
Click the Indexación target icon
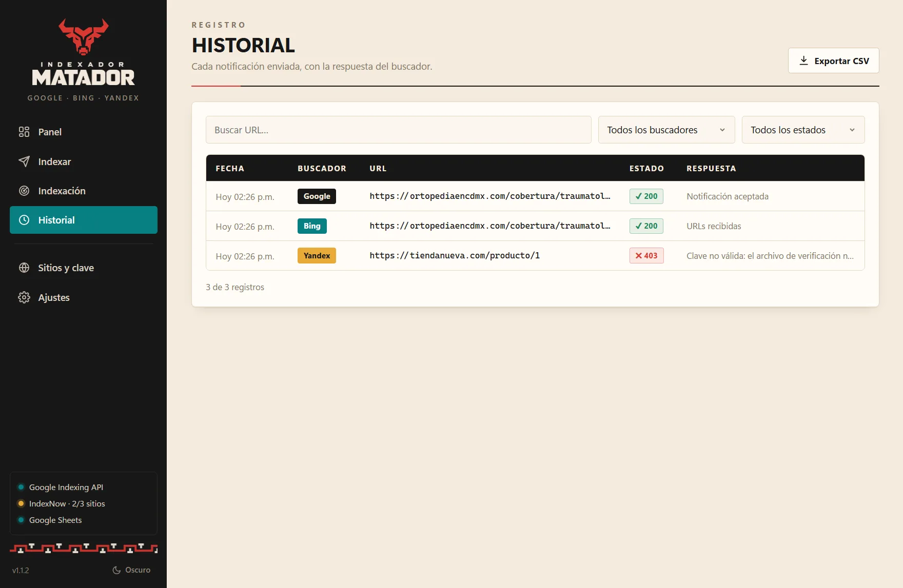(x=24, y=191)
